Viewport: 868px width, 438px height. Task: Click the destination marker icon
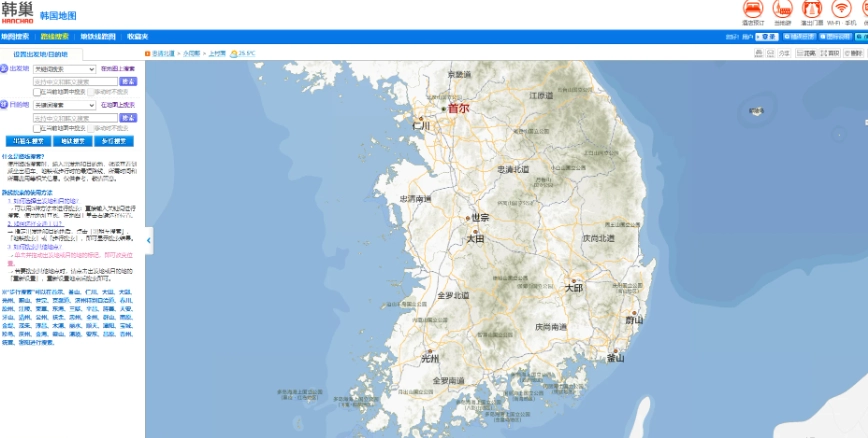coord(5,104)
